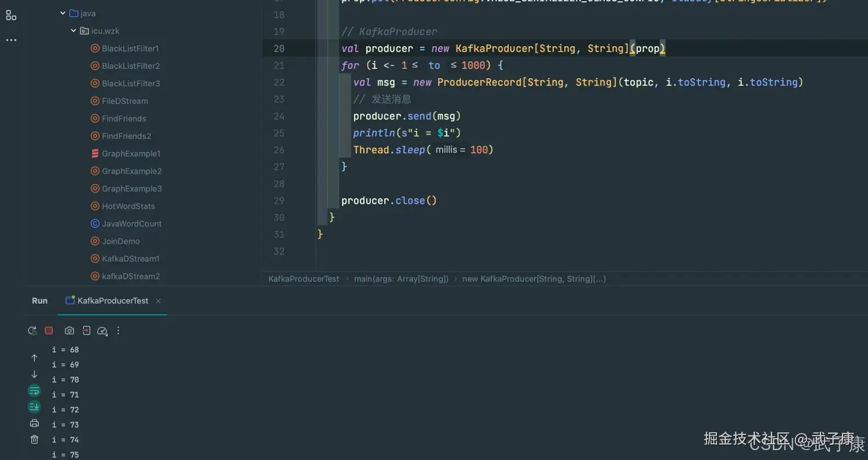Viewport: 868px width, 460px height.
Task: Click line number 24 in gutter
Action: pos(279,116)
